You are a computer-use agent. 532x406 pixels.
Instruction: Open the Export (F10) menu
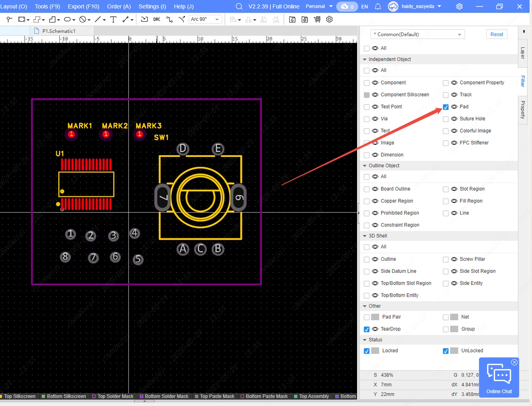[84, 7]
